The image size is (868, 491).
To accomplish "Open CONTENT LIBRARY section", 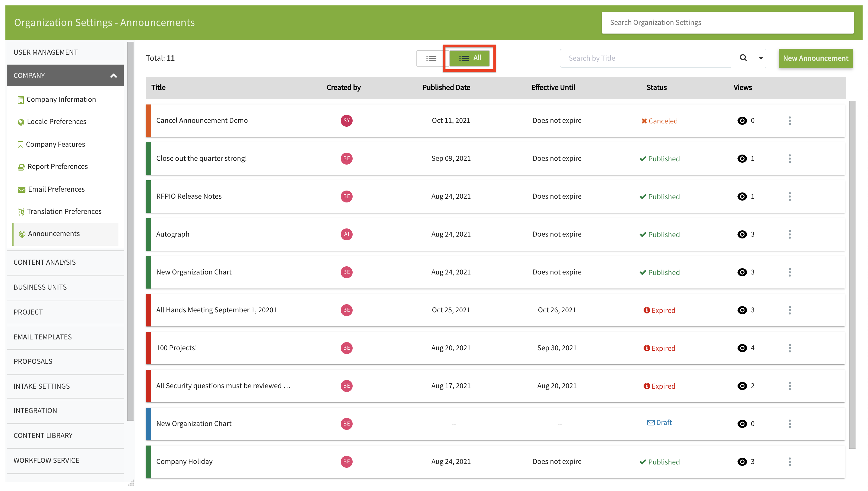I will point(65,435).
